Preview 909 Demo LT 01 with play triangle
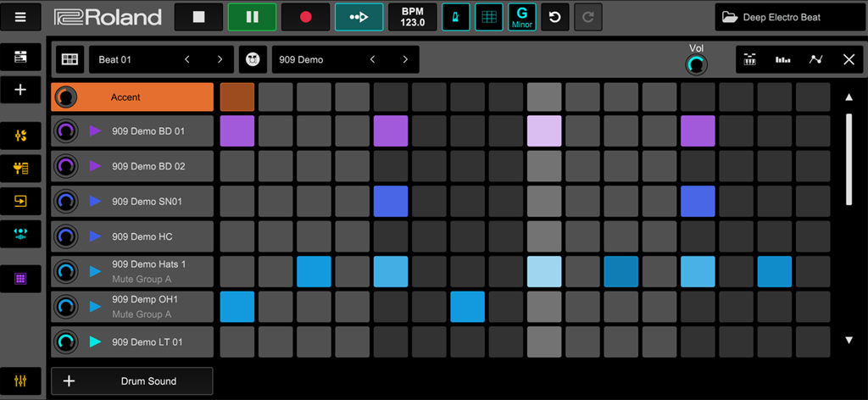The image size is (868, 400). pyautogui.click(x=96, y=342)
